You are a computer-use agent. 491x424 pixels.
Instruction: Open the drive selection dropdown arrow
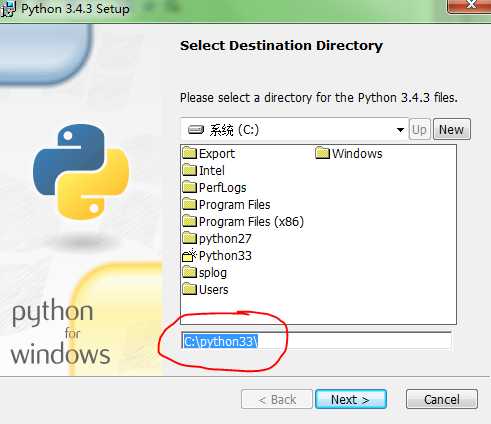(400, 130)
